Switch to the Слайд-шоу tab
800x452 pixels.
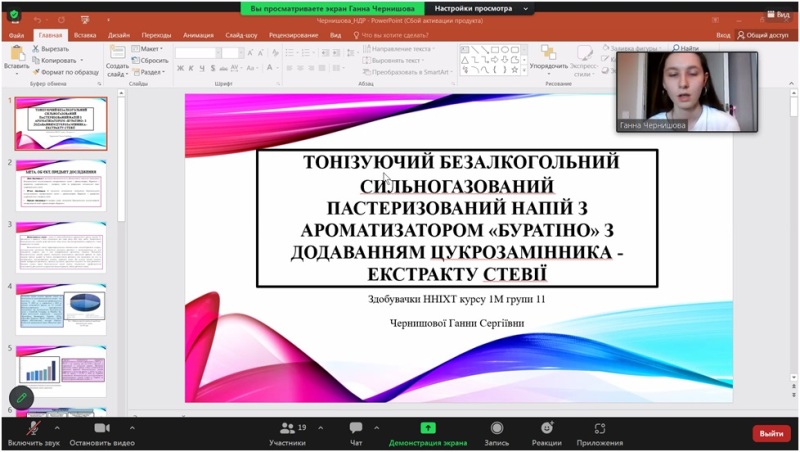click(241, 35)
